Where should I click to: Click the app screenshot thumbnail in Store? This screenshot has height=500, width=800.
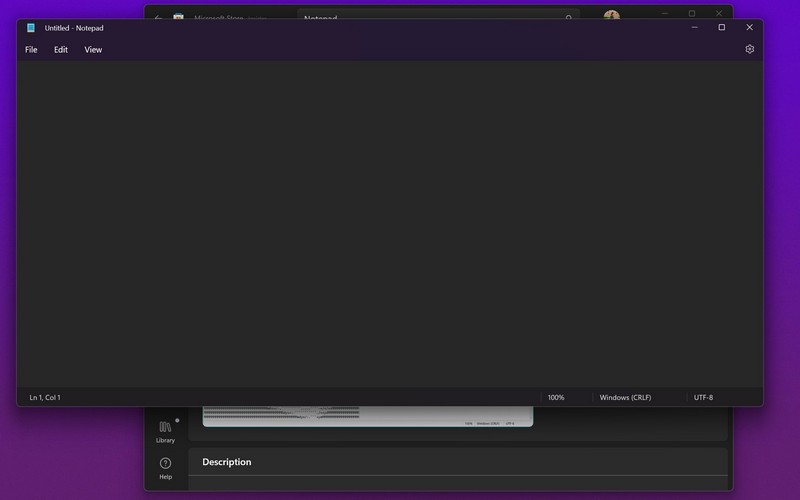coord(367,416)
